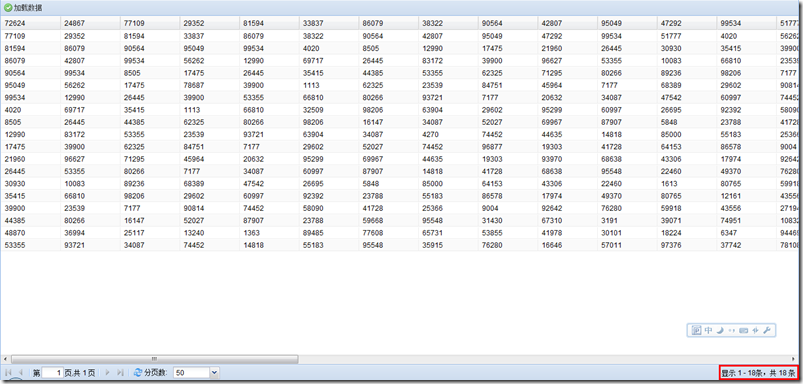Image resolution: width=803 pixels, height=384 pixels.
Task: Select the cell containing 35915
Action: click(x=449, y=245)
